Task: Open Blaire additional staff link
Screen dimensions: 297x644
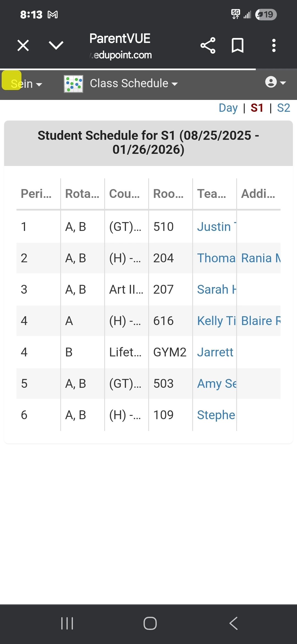Action: (x=261, y=321)
